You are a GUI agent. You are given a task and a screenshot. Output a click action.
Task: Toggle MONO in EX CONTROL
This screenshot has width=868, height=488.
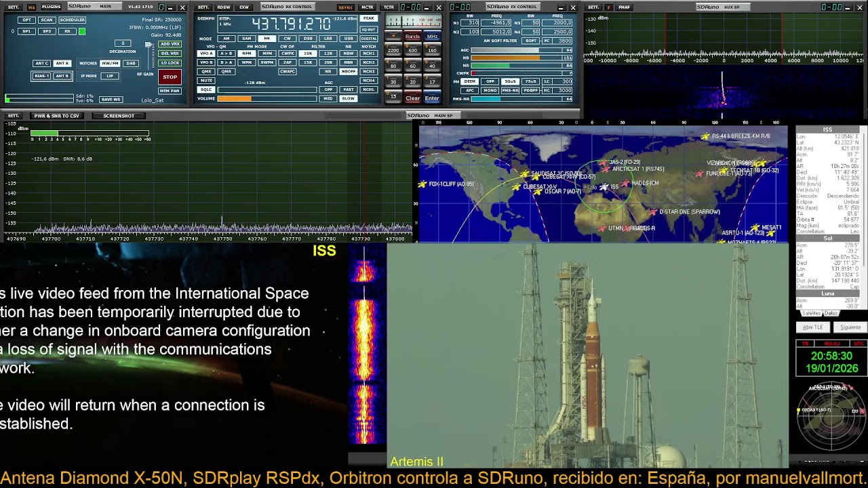coord(490,90)
